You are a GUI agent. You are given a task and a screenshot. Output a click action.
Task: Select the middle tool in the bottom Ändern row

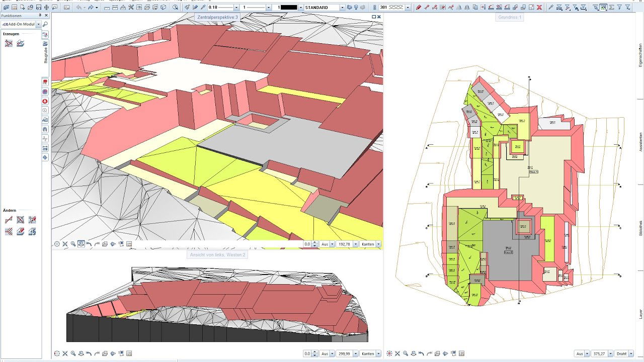click(x=20, y=232)
